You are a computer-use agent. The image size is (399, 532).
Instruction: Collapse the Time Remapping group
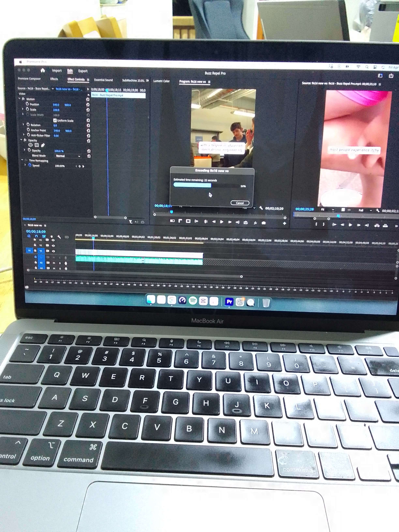pyautogui.click(x=22, y=160)
